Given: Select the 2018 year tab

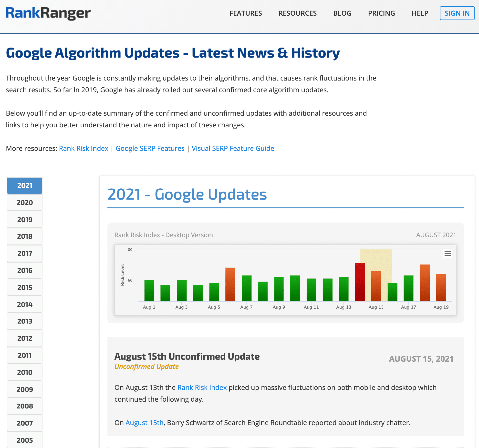Looking at the screenshot, I should tap(25, 236).
